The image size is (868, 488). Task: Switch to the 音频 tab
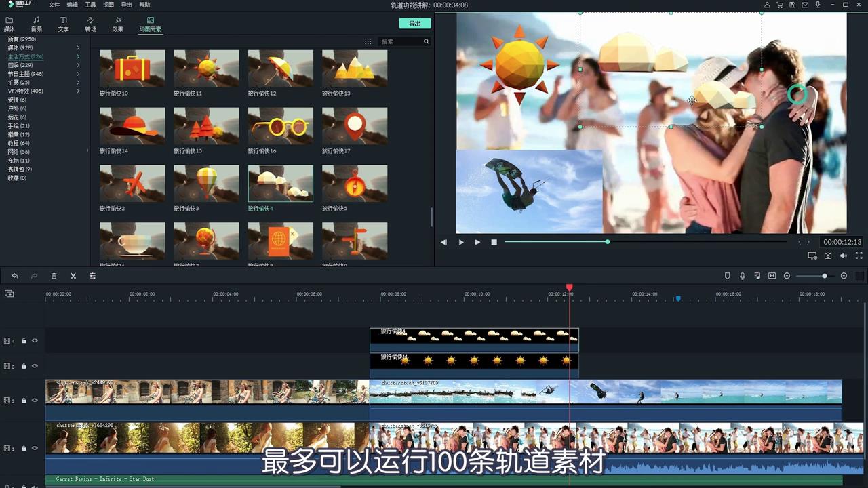click(36, 24)
